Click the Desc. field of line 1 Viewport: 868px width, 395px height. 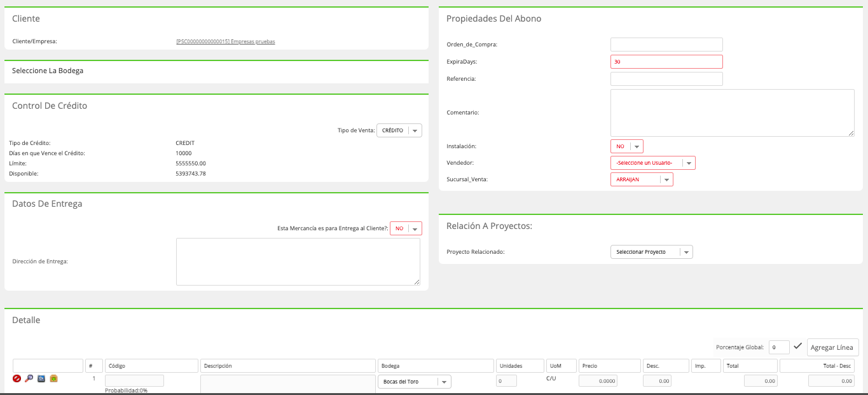coord(657,381)
